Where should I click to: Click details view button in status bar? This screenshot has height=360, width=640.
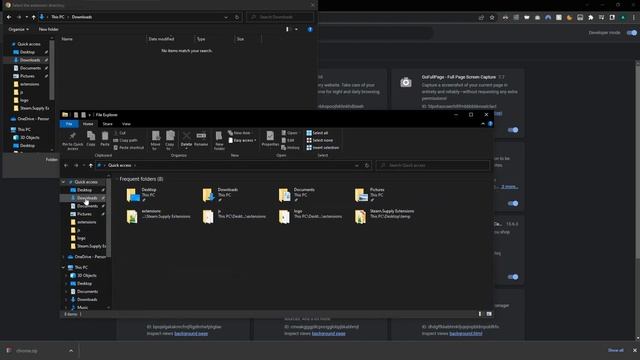tap(480, 314)
